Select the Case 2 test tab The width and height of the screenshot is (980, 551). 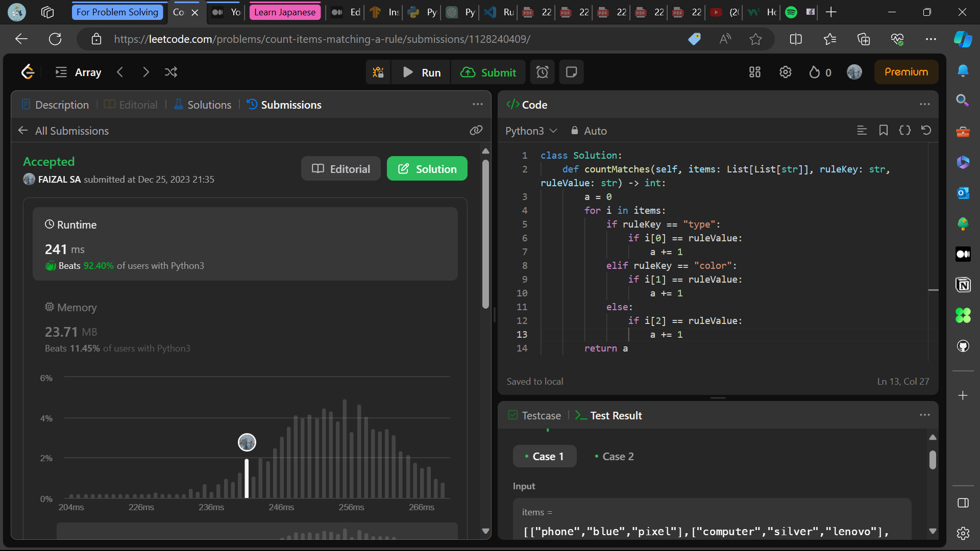(614, 457)
